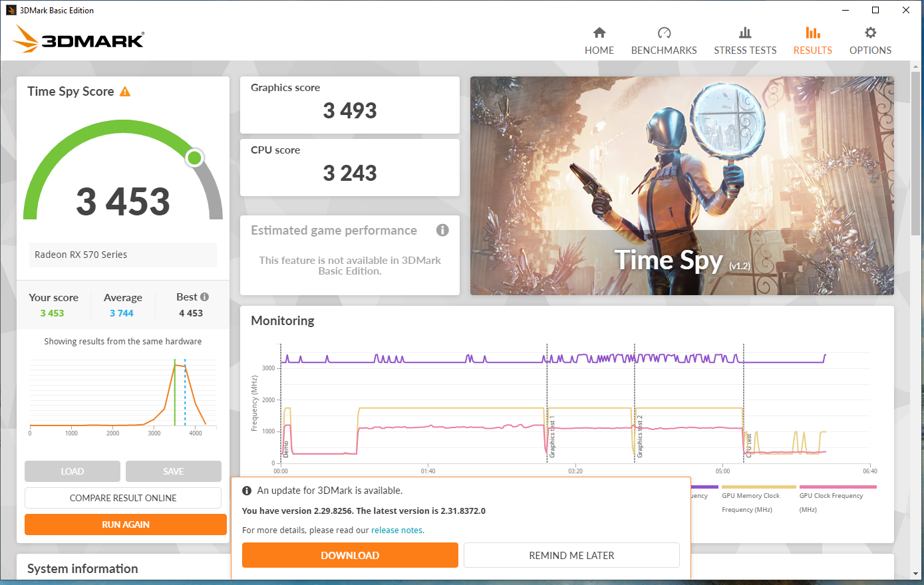Viewport: 924px width, 585px height.
Task: Click the warning triangle beside Time Spy Score
Action: click(x=124, y=92)
